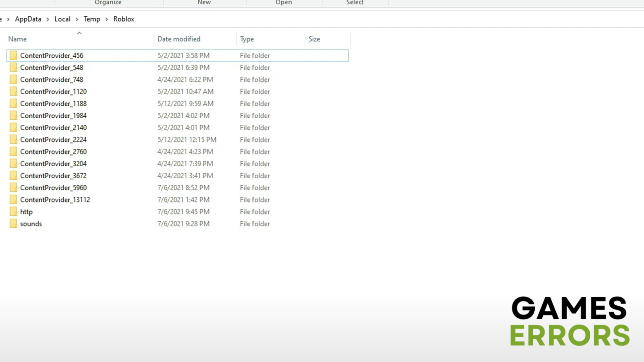Image resolution: width=644 pixels, height=362 pixels.
Task: Open the Organize ribbon menu
Action: [108, 2]
